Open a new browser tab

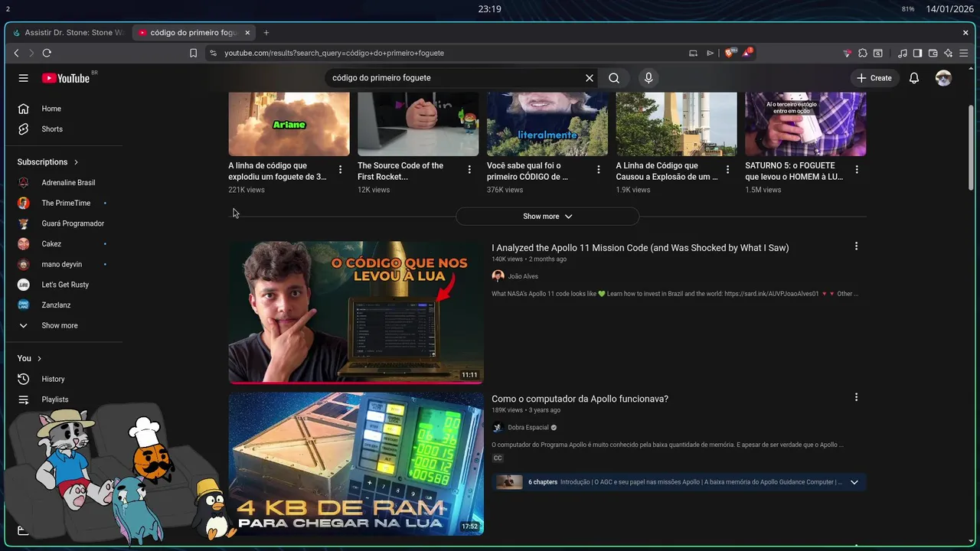[x=266, y=33]
